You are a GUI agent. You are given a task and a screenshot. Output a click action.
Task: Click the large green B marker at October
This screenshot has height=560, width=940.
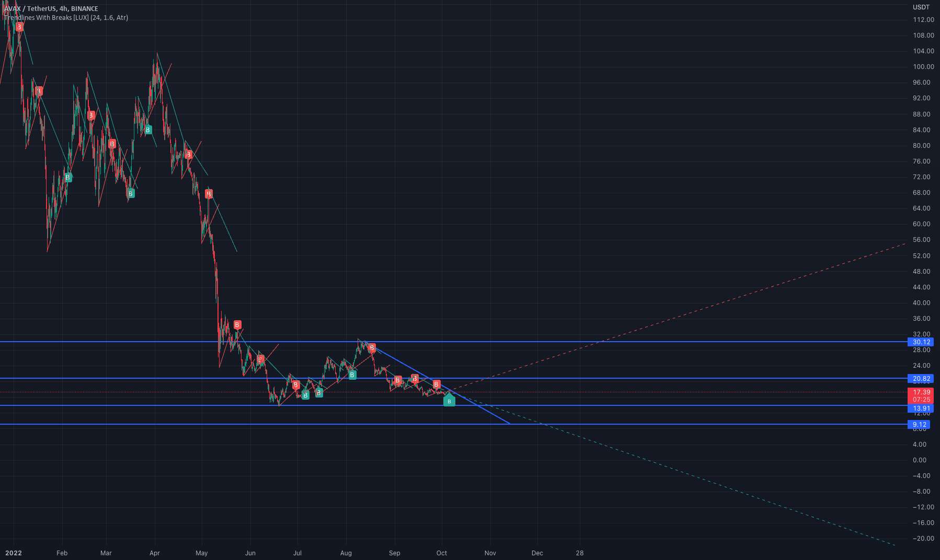tap(449, 401)
